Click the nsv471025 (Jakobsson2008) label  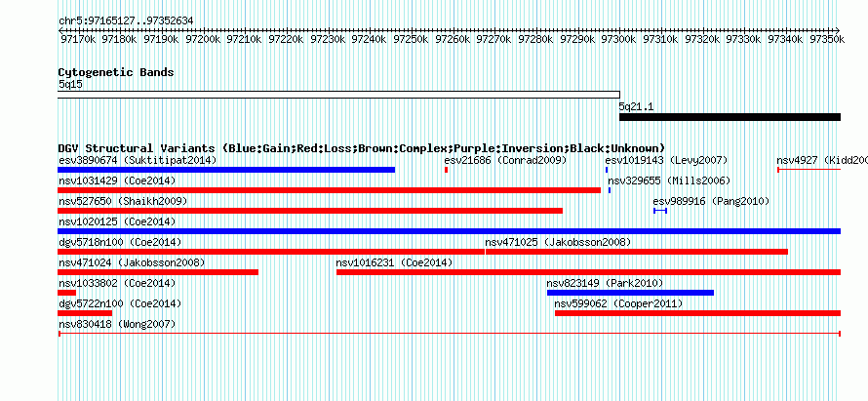click(x=558, y=243)
